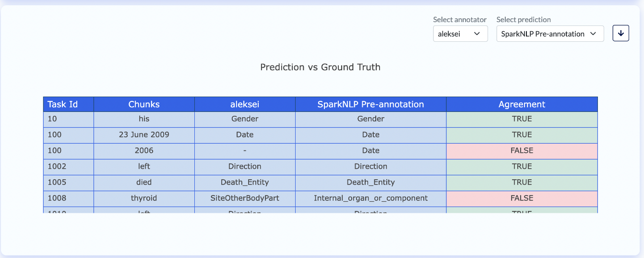Viewport: 644px width, 258px height.
Task: Open the Select annotator dropdown
Action: [460, 34]
